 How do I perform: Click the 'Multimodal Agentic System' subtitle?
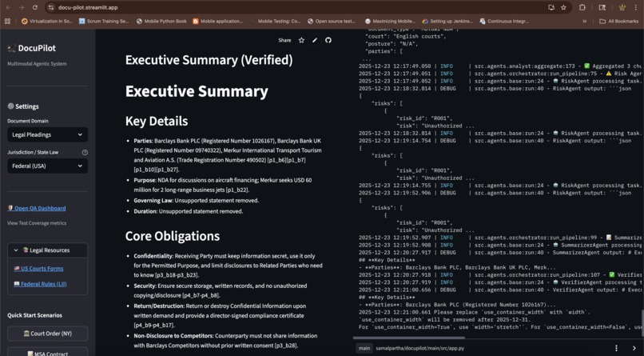tap(37, 64)
